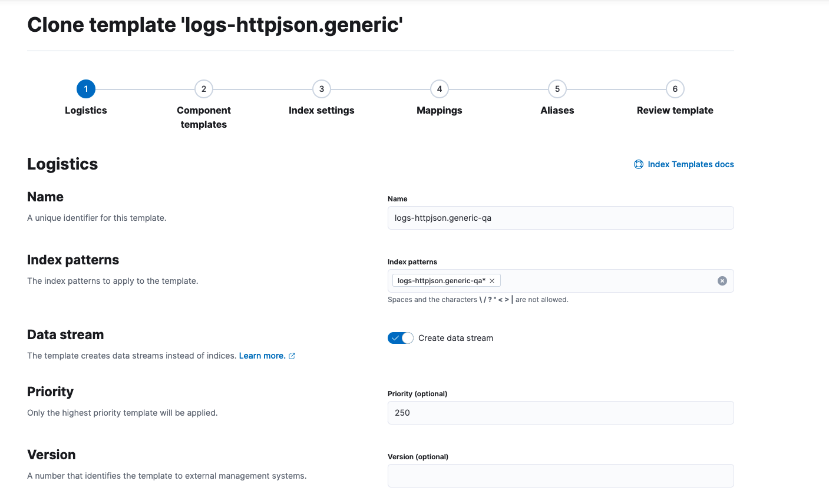
Task: Click the step 5 circle above Aliases
Action: pos(557,89)
